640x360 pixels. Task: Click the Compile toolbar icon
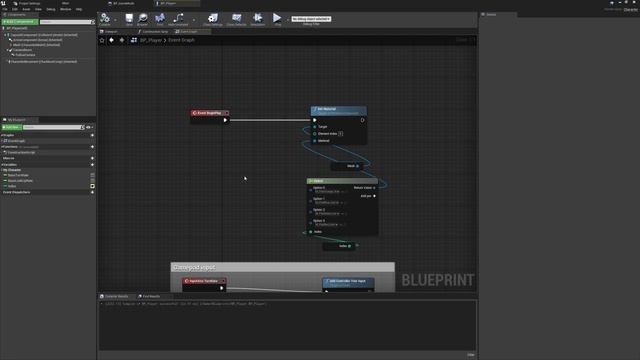[105, 19]
